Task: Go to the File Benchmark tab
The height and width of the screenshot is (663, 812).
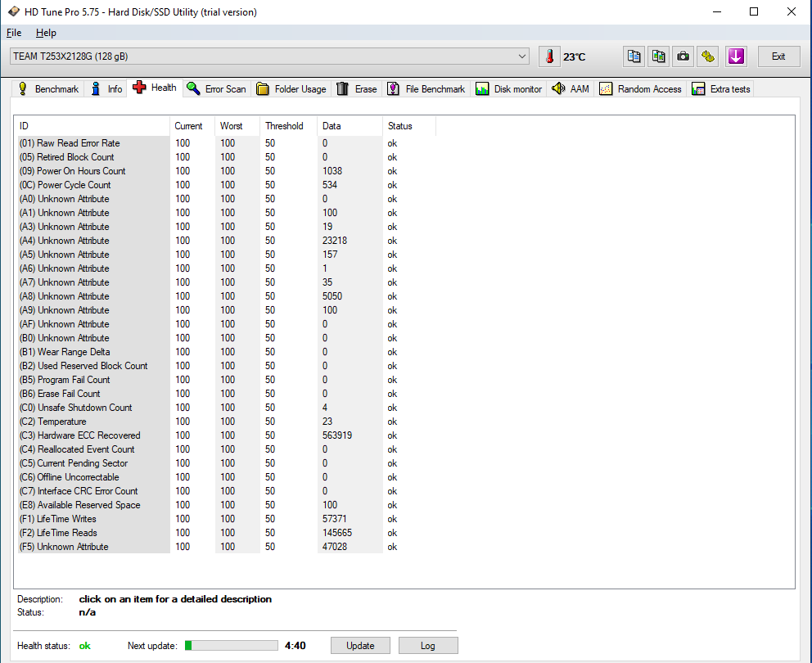Action: [426, 89]
